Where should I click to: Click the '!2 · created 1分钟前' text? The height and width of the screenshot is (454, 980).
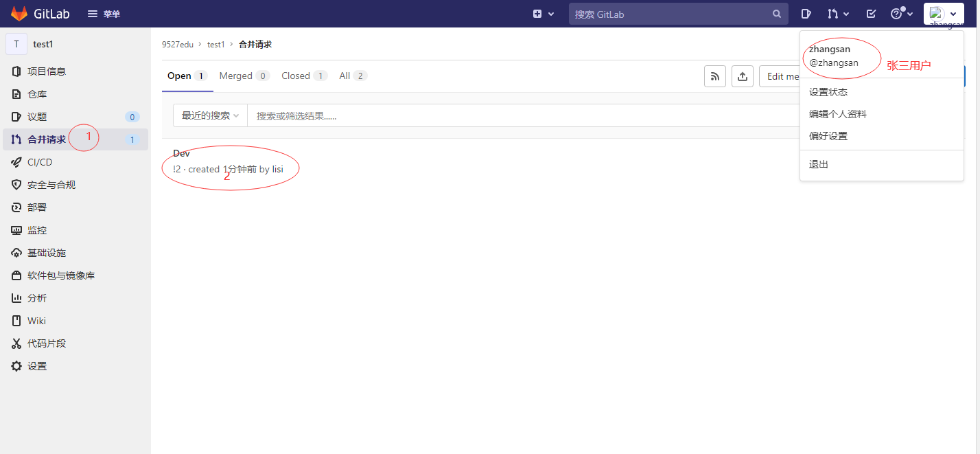coord(214,169)
